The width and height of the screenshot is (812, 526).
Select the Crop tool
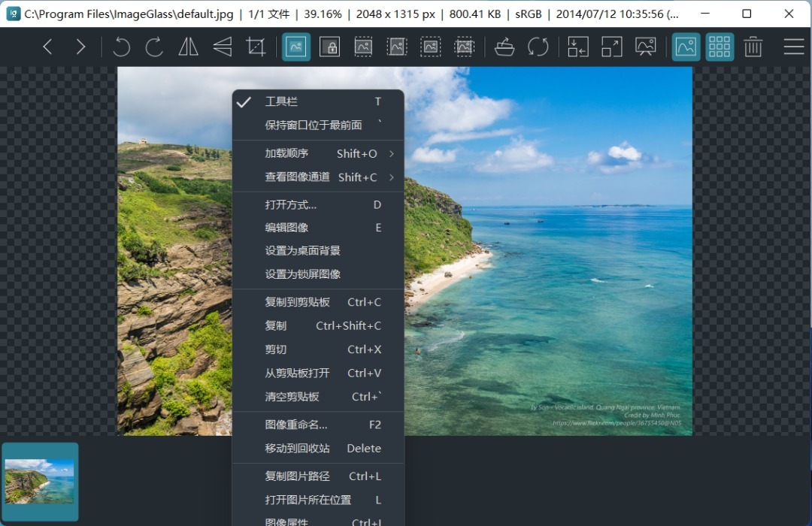pyautogui.click(x=256, y=47)
